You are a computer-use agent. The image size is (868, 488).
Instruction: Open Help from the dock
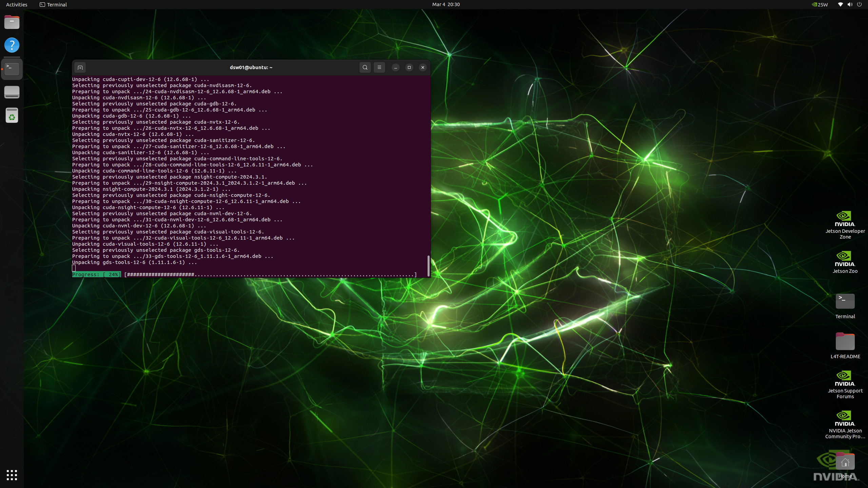coord(12,45)
